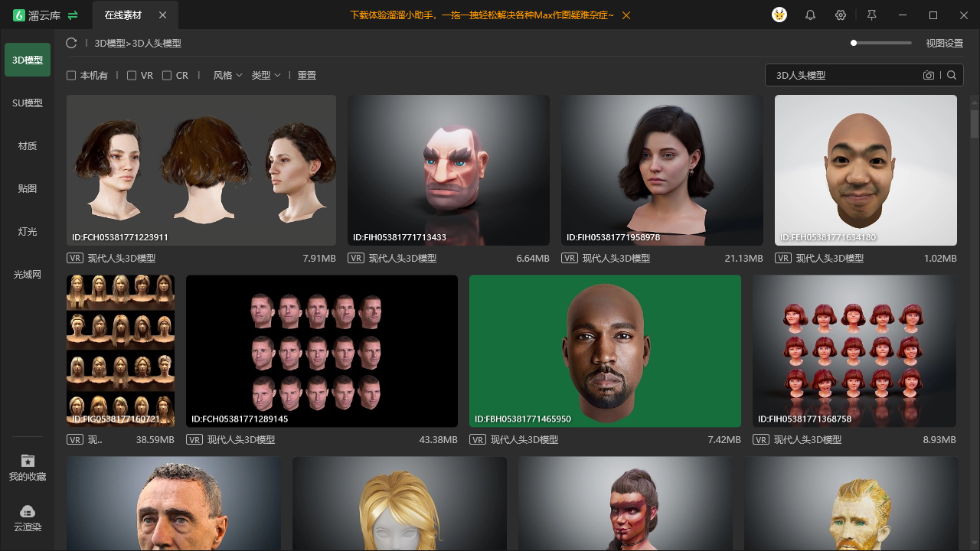The width and height of the screenshot is (980, 551).
Task: Click VR badge of the 6.64MB model
Action: coord(356,258)
